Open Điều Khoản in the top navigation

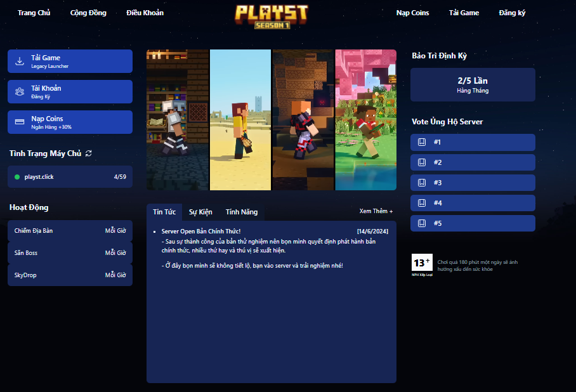point(145,13)
